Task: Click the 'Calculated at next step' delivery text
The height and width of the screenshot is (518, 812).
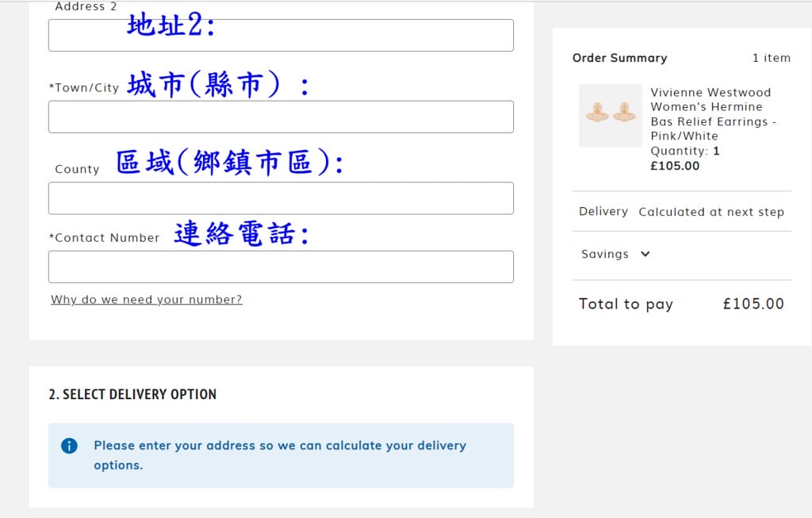Action: click(710, 212)
